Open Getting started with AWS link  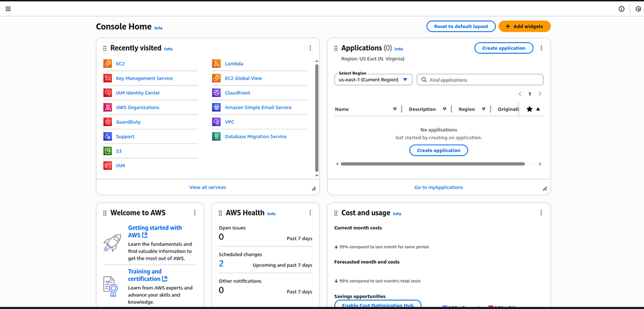155,231
